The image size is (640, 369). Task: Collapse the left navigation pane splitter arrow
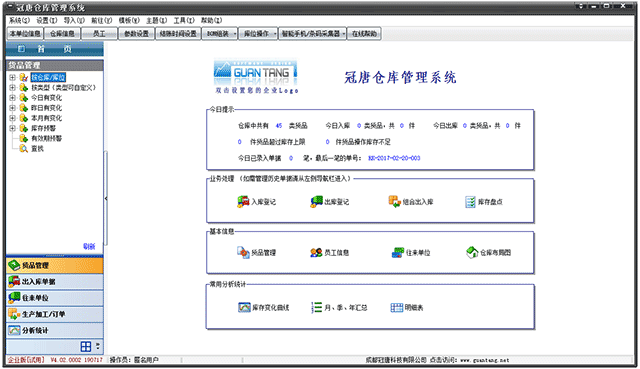(106, 198)
